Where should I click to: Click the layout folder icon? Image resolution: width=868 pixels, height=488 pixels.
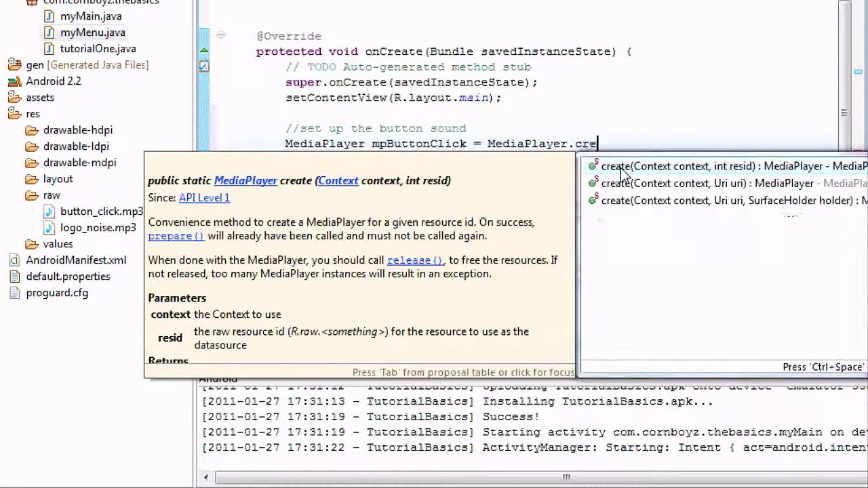(x=32, y=179)
